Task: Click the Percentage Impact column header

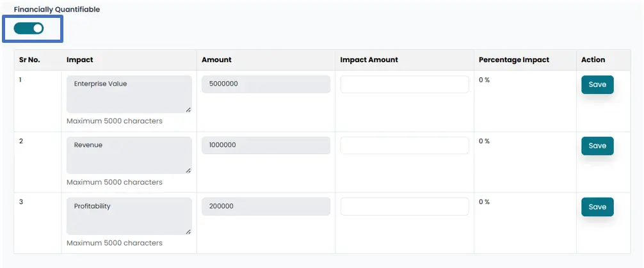Action: click(513, 60)
